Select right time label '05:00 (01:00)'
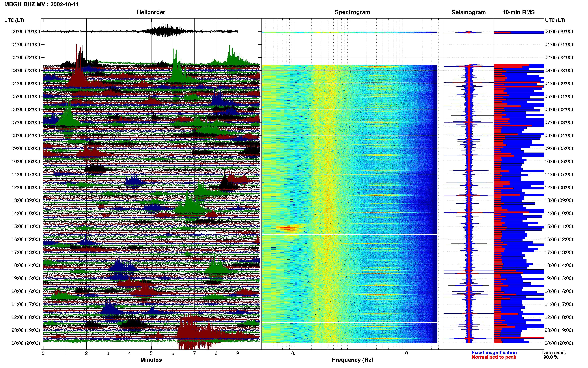This screenshot has height=368, width=588. pyautogui.click(x=559, y=96)
